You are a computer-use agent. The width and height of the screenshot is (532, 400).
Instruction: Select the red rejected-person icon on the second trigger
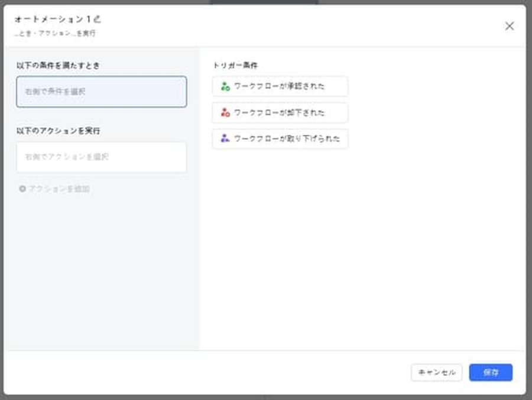coord(225,113)
